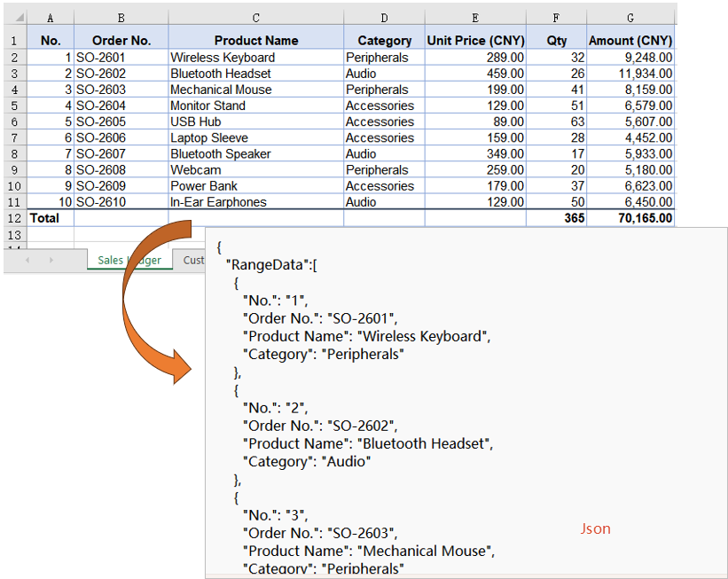Click the Accessories cell for Power Bank
Image resolution: width=728 pixels, height=579 pixels.
(x=384, y=186)
